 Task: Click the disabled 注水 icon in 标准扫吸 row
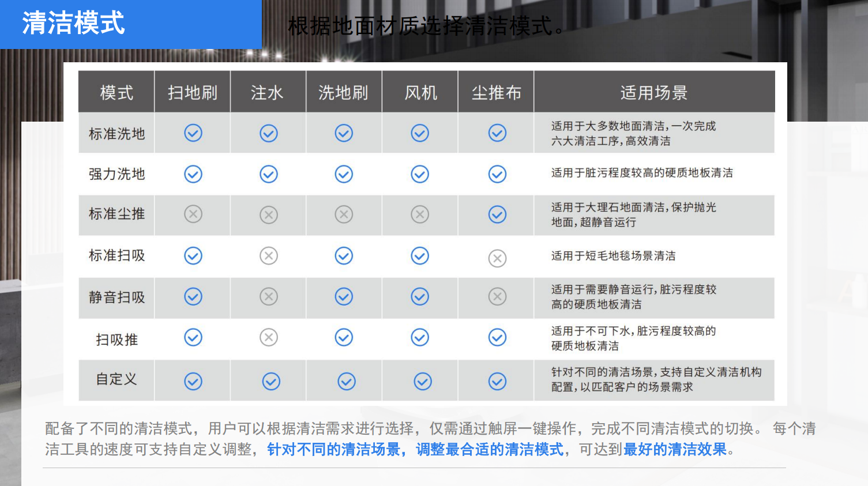coord(268,256)
